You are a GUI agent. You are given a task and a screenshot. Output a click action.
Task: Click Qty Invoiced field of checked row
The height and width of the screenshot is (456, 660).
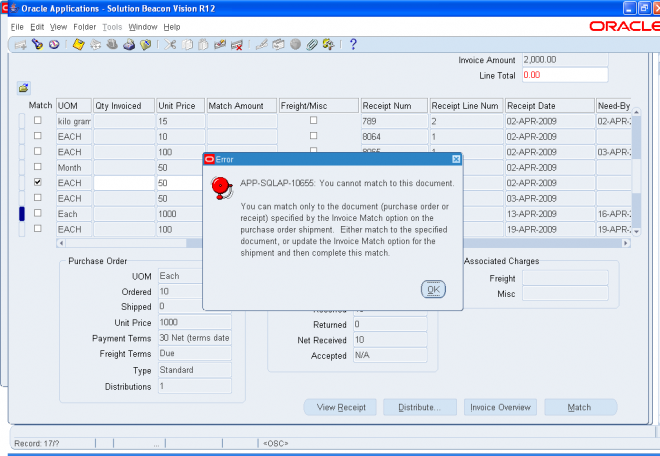(124, 183)
